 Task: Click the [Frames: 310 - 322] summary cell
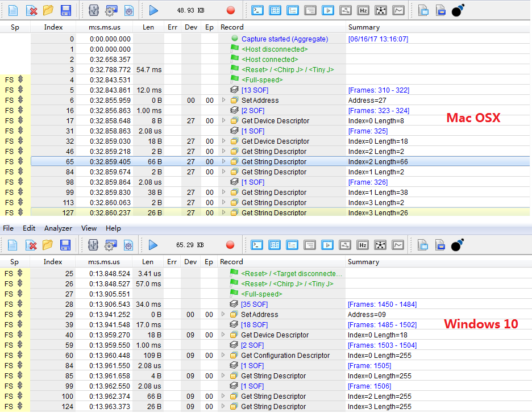[x=379, y=90]
